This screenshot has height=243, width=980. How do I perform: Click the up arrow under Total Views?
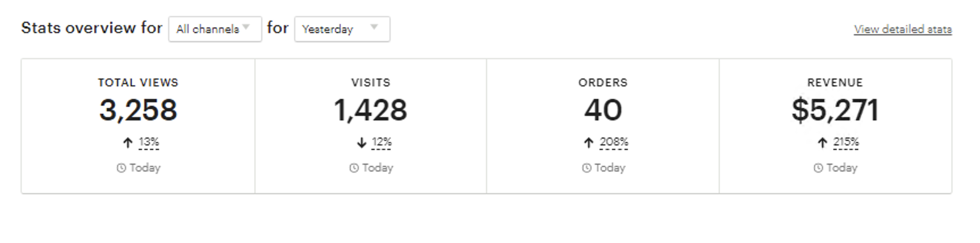point(128,143)
